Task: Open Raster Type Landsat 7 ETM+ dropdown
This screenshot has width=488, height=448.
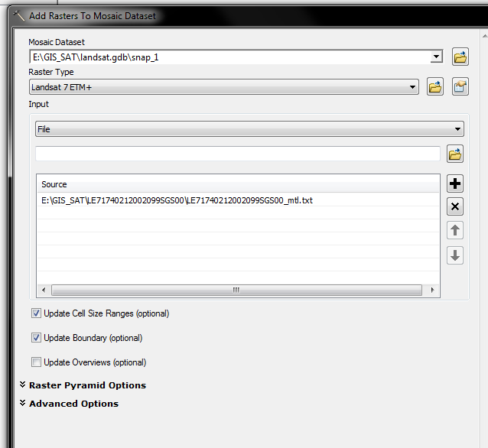Action: 224,87
